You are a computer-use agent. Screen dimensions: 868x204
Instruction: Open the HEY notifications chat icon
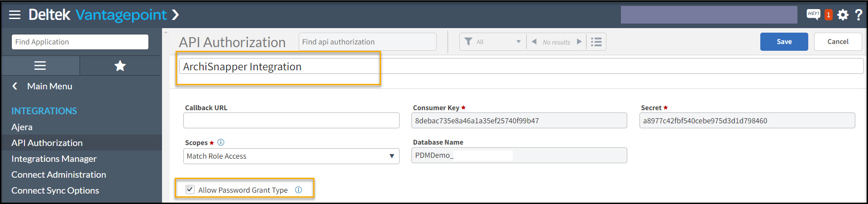[813, 15]
